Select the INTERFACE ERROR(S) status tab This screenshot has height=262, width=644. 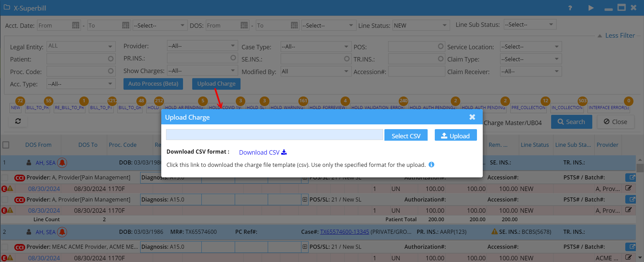tap(609, 107)
